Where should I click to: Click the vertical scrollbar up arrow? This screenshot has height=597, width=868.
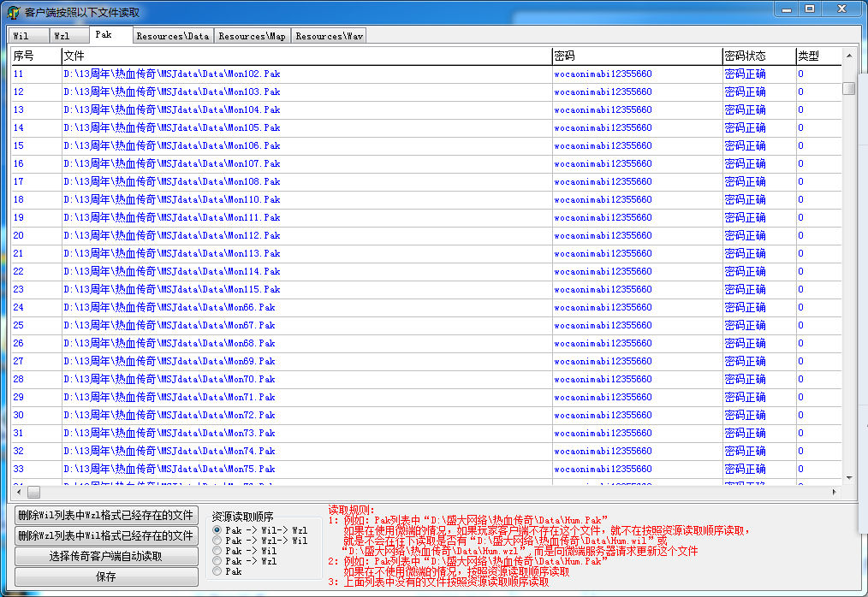[x=849, y=56]
